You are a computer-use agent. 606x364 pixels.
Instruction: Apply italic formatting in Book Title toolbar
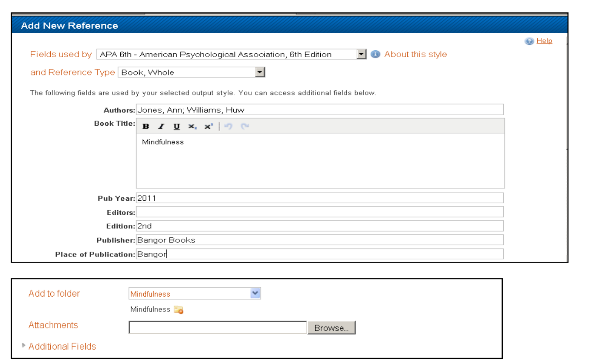click(161, 126)
